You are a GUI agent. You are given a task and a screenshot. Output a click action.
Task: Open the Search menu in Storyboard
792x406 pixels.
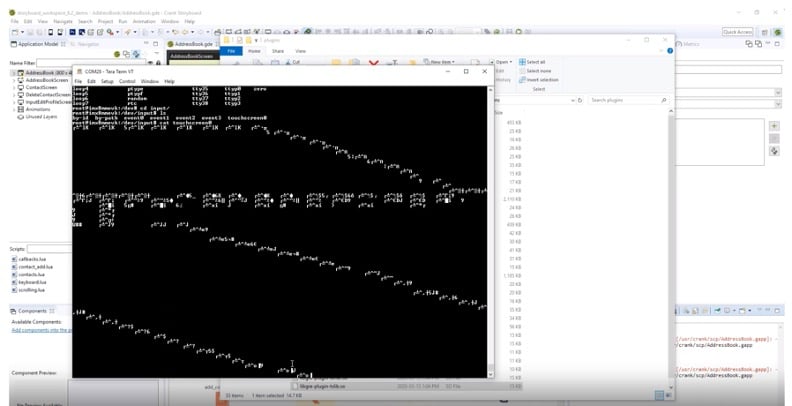[x=85, y=22]
